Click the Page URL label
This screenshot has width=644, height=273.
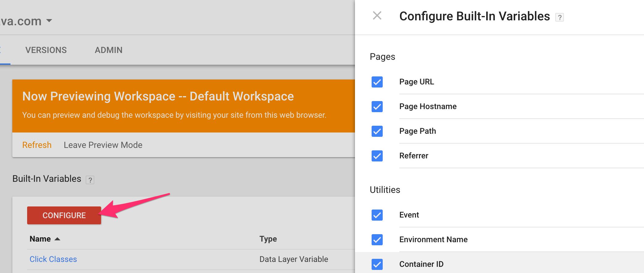417,82
